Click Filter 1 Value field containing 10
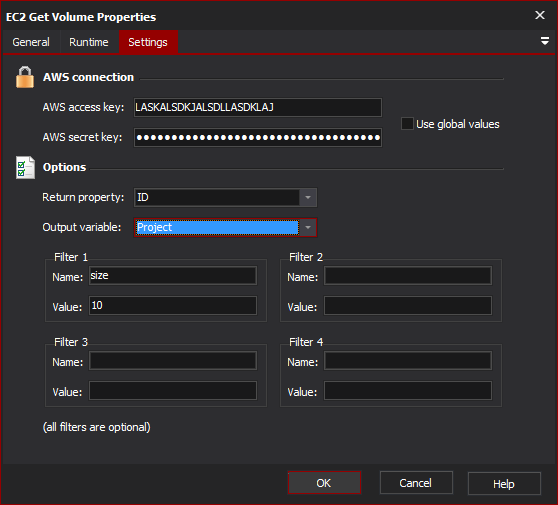 click(173, 305)
